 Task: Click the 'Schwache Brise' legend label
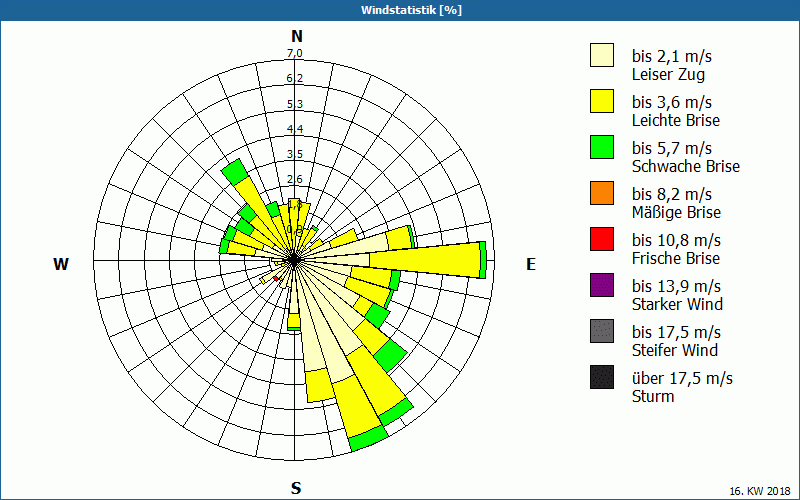click(x=686, y=166)
